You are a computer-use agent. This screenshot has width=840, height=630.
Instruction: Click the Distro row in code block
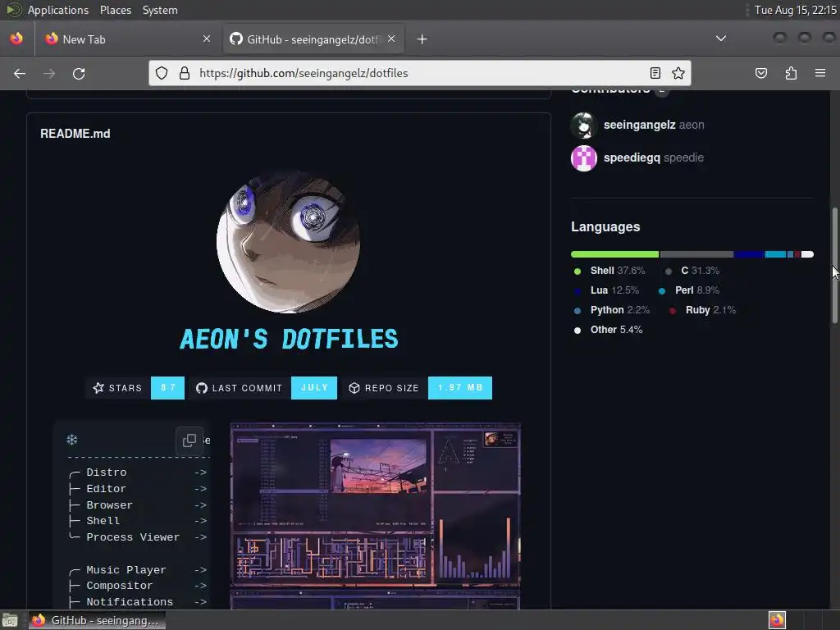click(x=138, y=472)
